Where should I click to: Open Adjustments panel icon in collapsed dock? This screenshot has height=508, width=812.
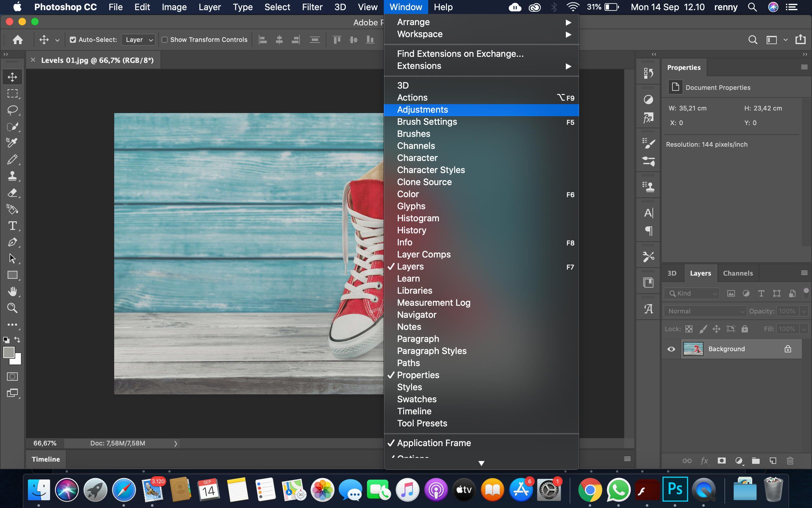[x=648, y=99]
